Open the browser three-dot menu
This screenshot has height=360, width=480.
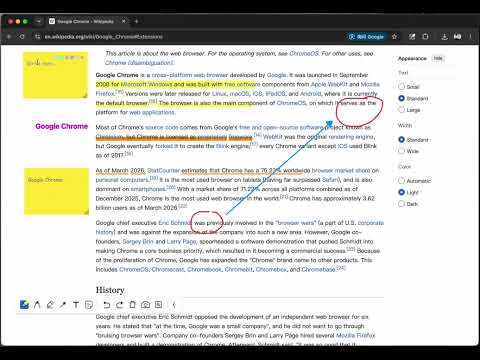point(470,37)
